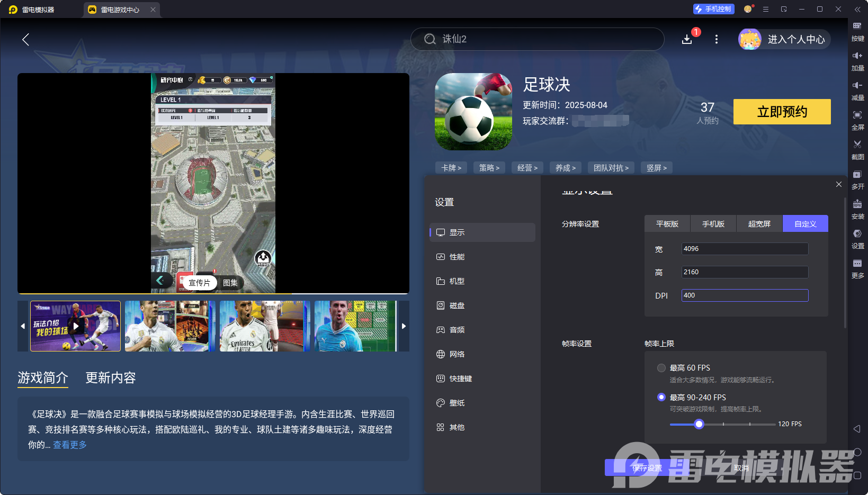868x495 pixels.
Task: Expand the 竖屏 tag
Action: point(657,168)
